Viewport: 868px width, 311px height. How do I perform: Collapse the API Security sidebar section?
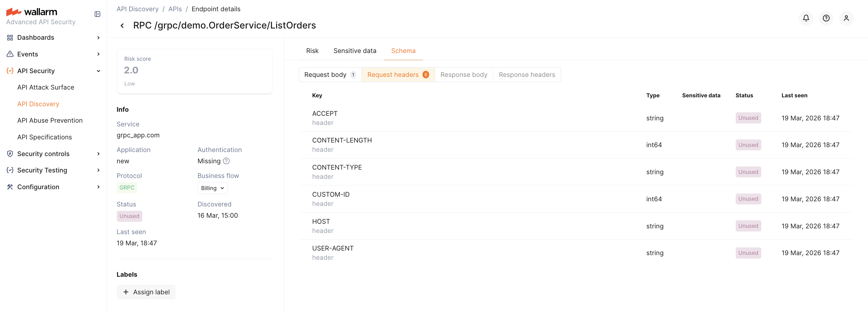pos(98,71)
